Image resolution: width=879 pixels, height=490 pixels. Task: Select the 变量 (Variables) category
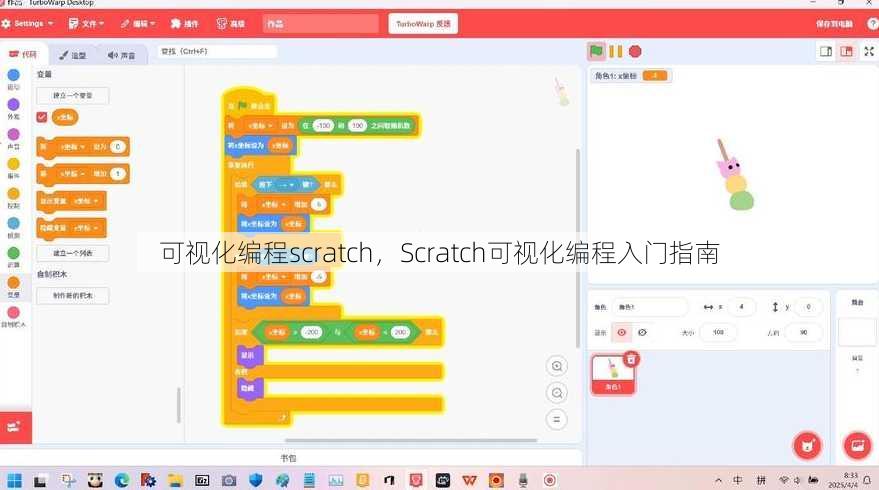tap(13, 286)
